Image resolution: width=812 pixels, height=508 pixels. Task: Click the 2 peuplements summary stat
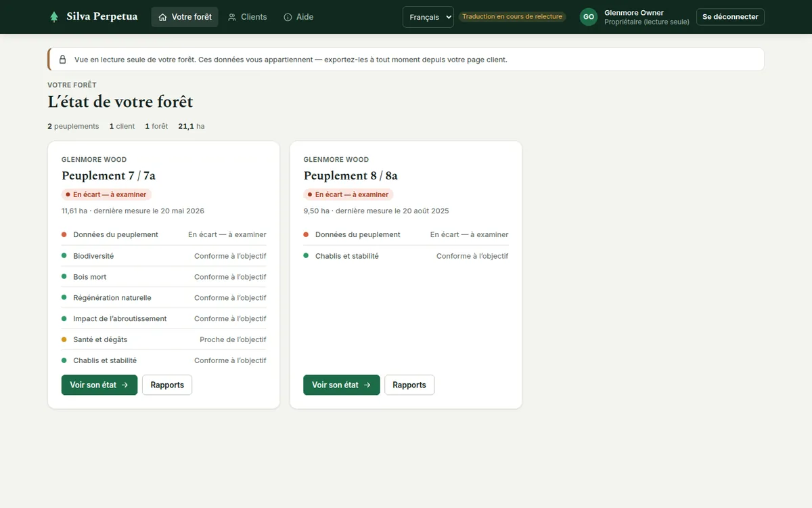tap(73, 126)
